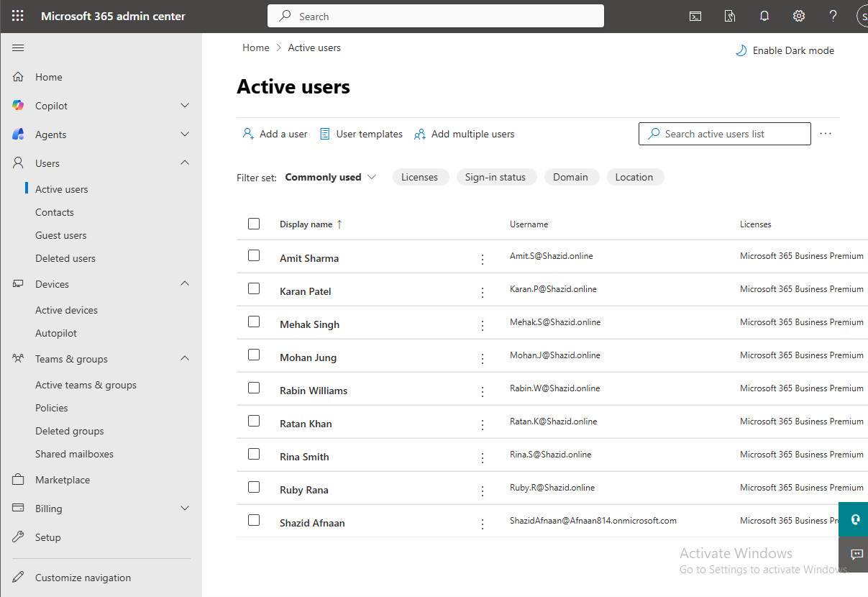Click the Home house icon in sidebar
This screenshot has width=868, height=597.
click(x=19, y=77)
